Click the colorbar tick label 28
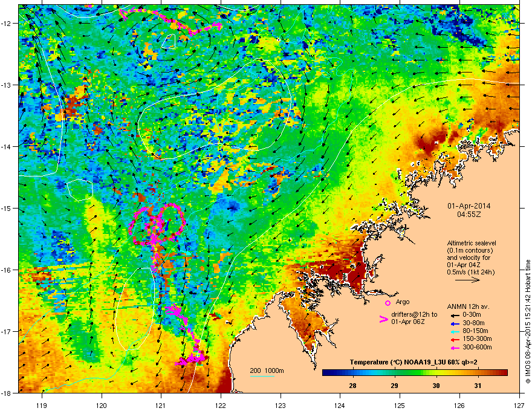532x411 pixels. click(352, 386)
